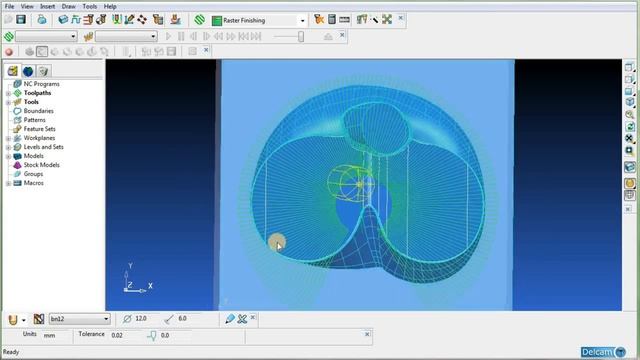Click the blue X delete tool icon
Image resolution: width=640 pixels, height=360 pixels.
242,319
